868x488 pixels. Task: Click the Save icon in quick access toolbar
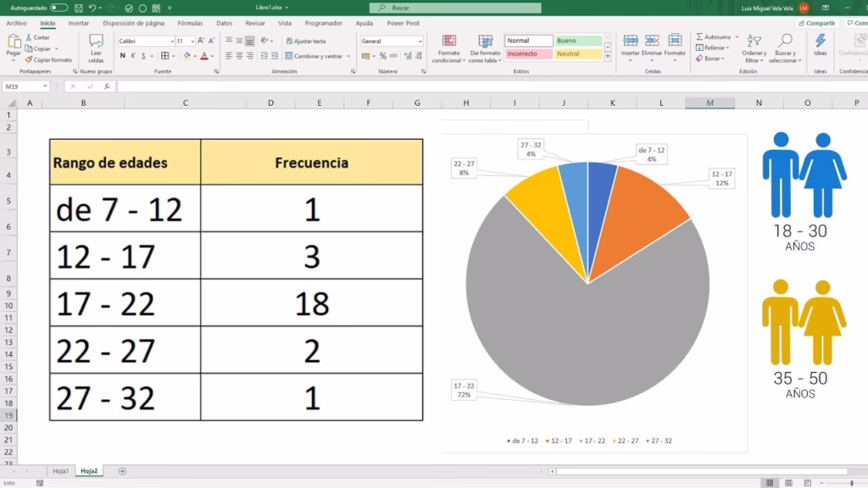point(77,8)
